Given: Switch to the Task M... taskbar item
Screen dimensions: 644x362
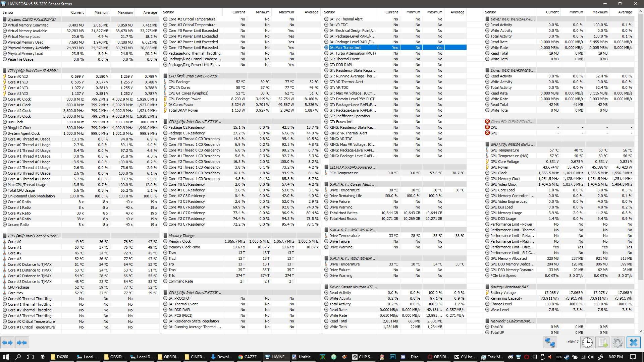Looking at the screenshot, I should click(492, 357).
